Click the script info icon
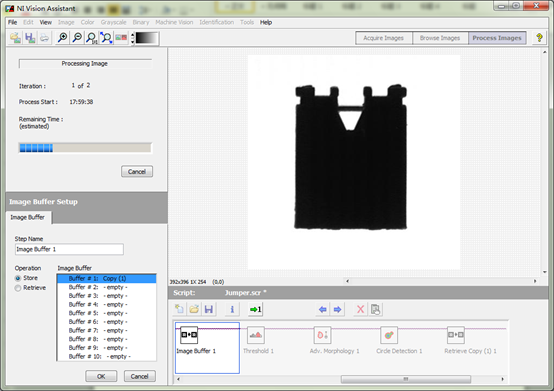This screenshot has width=554, height=391. click(232, 309)
